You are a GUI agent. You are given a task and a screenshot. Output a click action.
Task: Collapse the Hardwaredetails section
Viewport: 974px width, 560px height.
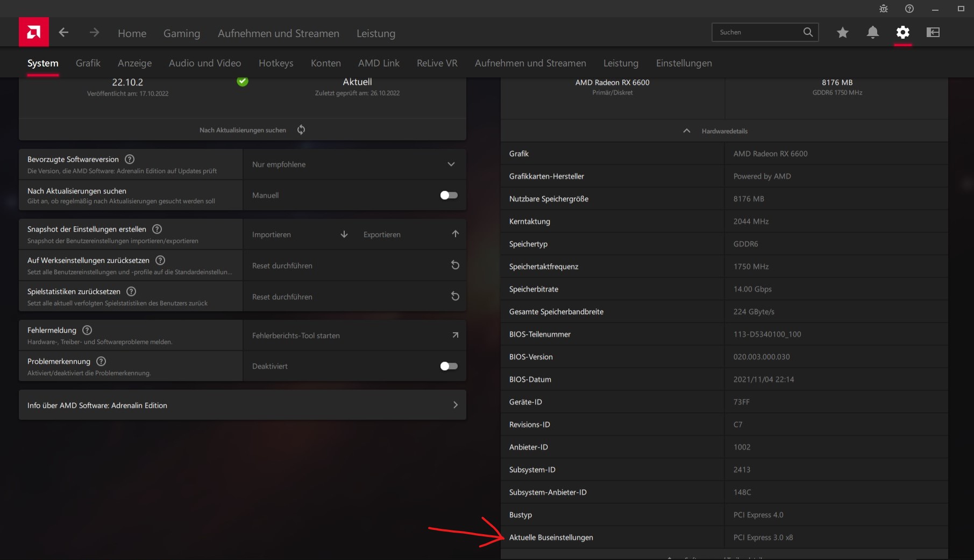click(x=724, y=131)
